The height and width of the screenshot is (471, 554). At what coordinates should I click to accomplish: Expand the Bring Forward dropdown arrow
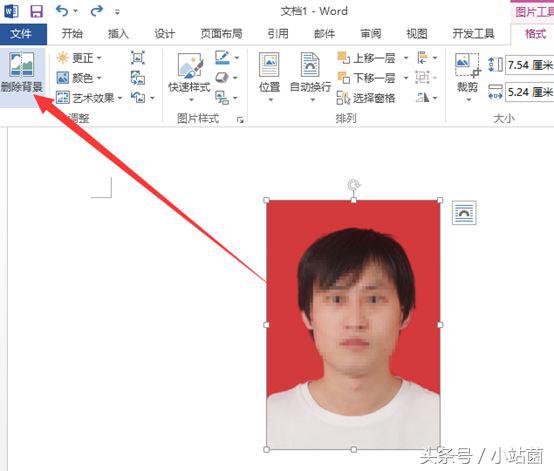click(x=406, y=58)
